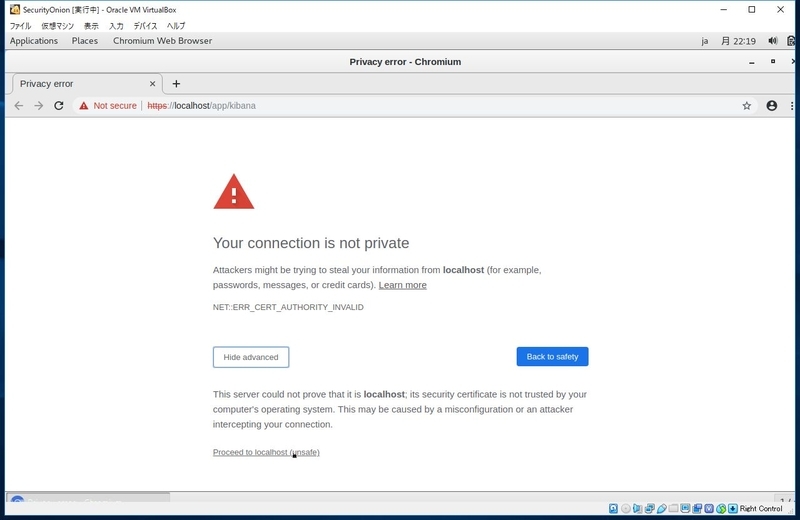Select the Privacy error tab
This screenshot has width=800, height=520.
coord(87,84)
